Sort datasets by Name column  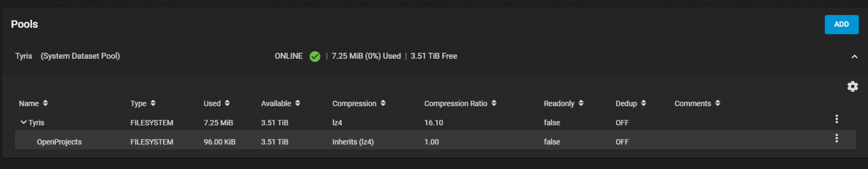click(x=45, y=103)
